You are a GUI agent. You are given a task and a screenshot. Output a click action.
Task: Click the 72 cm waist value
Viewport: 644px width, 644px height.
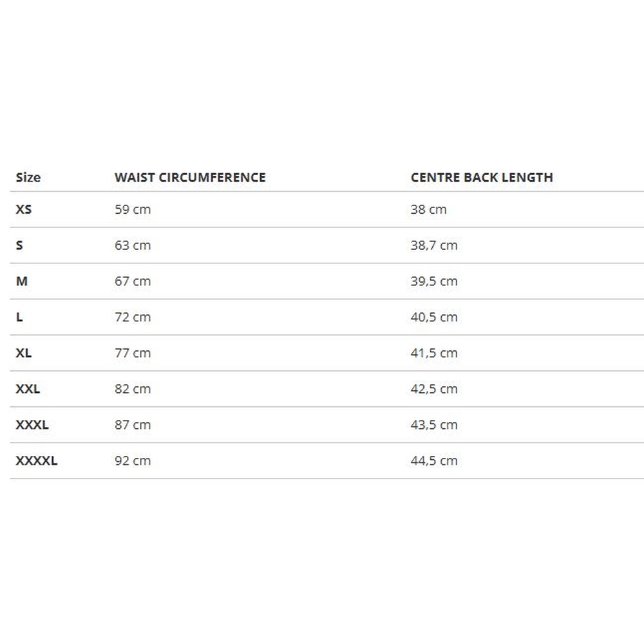[x=133, y=317]
